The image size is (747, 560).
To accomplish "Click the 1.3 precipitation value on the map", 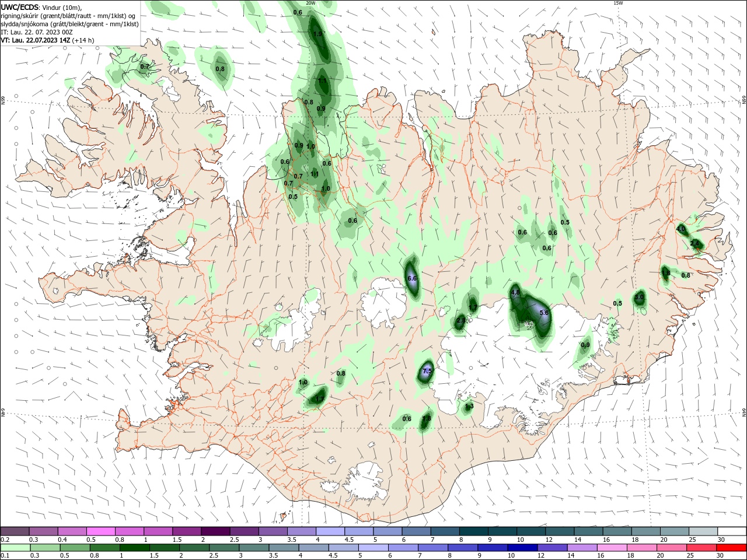I will (x=469, y=406).
